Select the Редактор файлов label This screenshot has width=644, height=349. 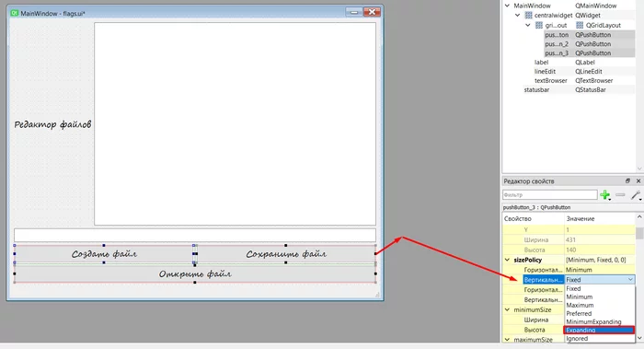pos(52,124)
